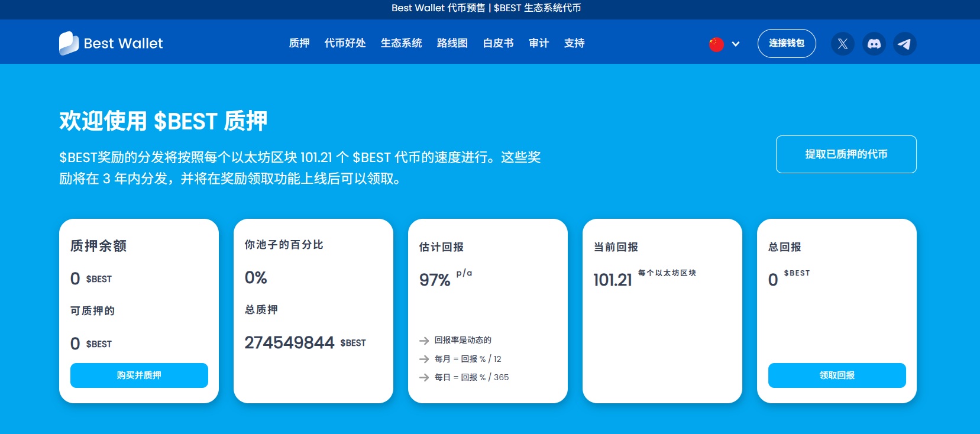This screenshot has height=434, width=980.
Task: Click the 提取已质押的代币 button
Action: pyautogui.click(x=846, y=154)
